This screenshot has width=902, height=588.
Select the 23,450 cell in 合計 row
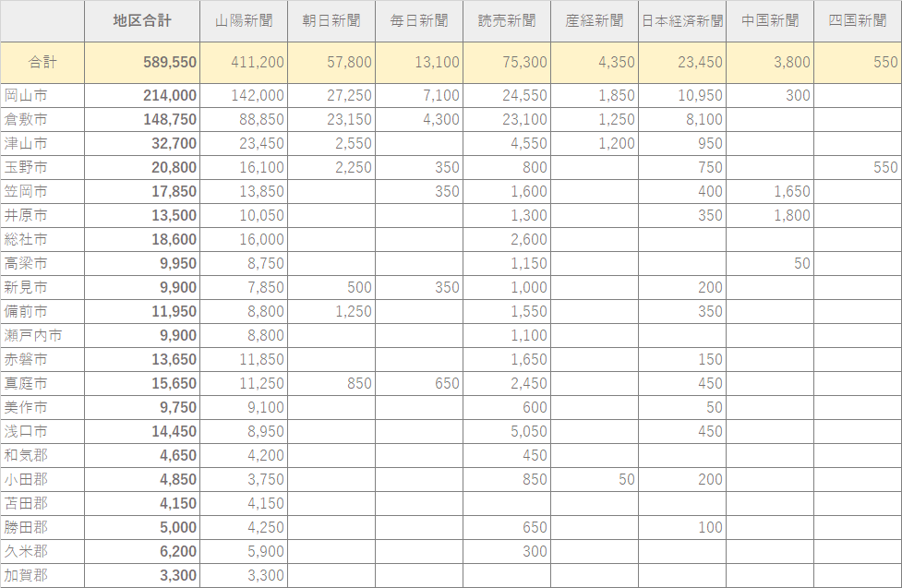pyautogui.click(x=682, y=62)
